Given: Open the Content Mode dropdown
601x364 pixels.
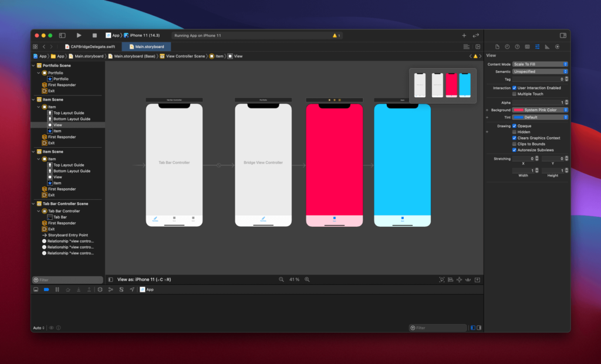Looking at the screenshot, I should point(540,64).
